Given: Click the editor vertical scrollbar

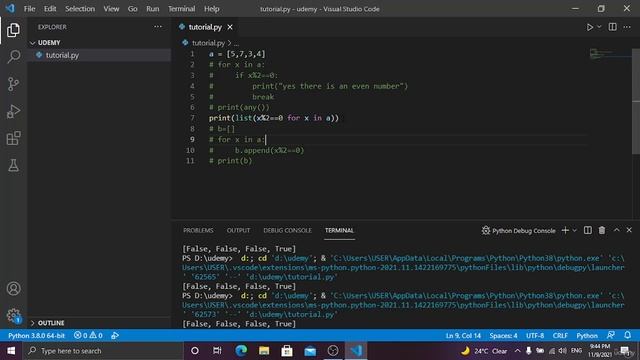Looking at the screenshot, I should [636, 102].
